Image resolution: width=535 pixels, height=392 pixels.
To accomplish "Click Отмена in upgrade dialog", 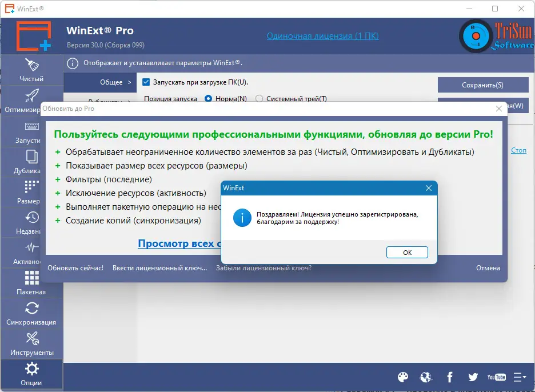I will [x=488, y=268].
